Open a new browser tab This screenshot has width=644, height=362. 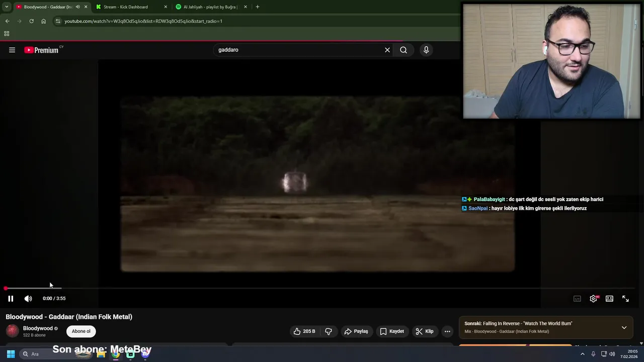tap(258, 7)
